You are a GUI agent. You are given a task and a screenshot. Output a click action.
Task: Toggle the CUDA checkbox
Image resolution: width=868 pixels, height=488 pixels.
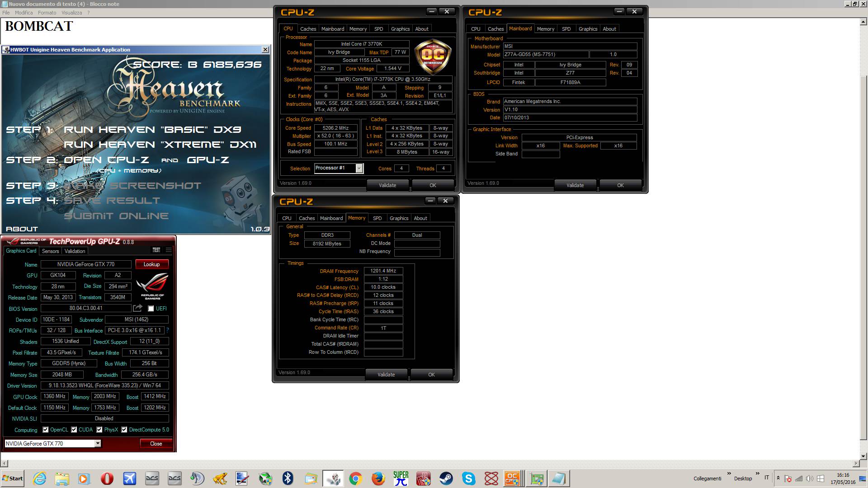74,430
